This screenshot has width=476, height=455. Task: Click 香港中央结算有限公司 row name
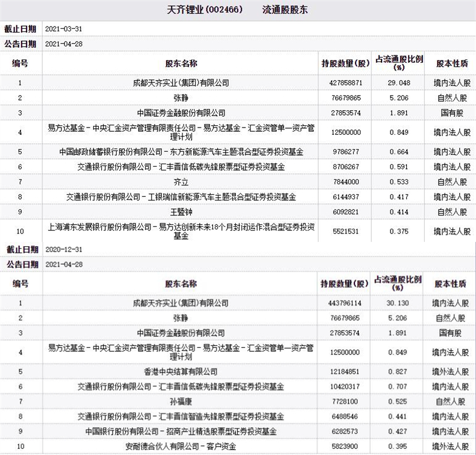181,371
